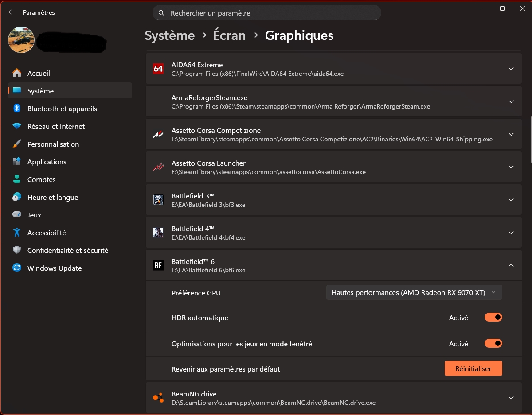Open Windows Update in sidebar
This screenshot has width=532, height=415.
pyautogui.click(x=54, y=268)
